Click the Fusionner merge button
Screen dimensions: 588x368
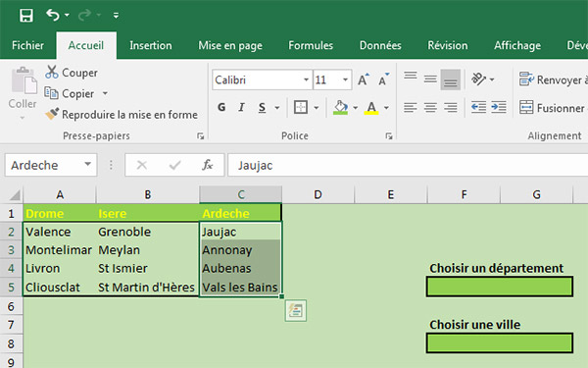[552, 108]
